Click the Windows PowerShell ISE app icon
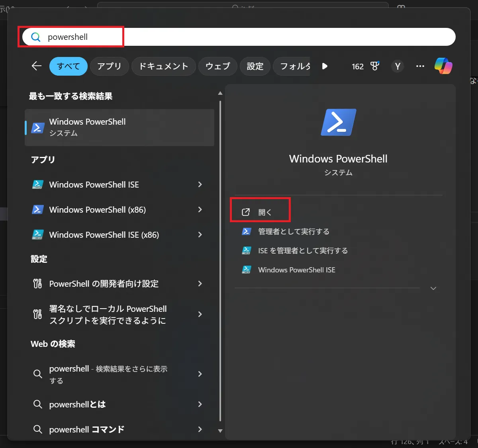 click(37, 184)
